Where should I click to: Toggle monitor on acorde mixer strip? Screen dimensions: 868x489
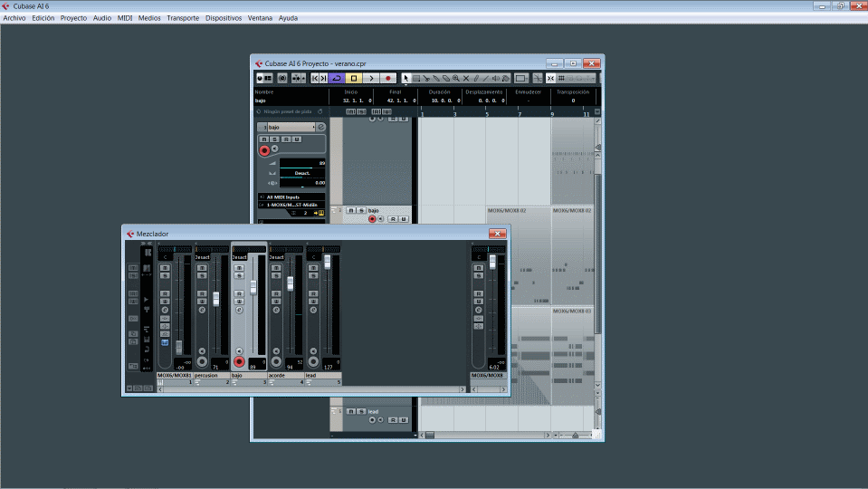(x=276, y=351)
